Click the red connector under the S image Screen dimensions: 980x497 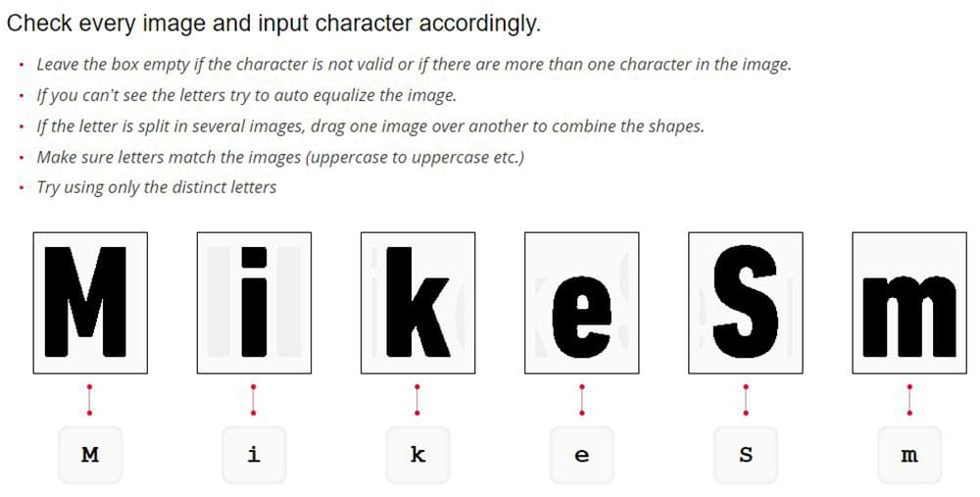(745, 399)
